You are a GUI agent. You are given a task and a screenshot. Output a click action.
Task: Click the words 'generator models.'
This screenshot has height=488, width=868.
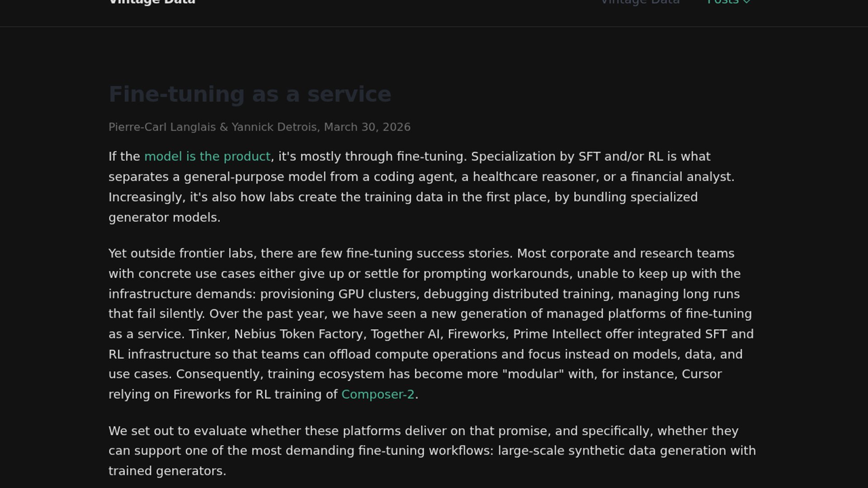point(165,217)
